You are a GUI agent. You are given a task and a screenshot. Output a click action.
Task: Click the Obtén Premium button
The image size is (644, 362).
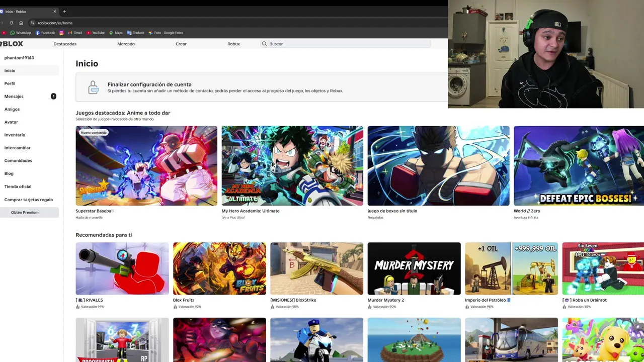[x=29, y=212]
